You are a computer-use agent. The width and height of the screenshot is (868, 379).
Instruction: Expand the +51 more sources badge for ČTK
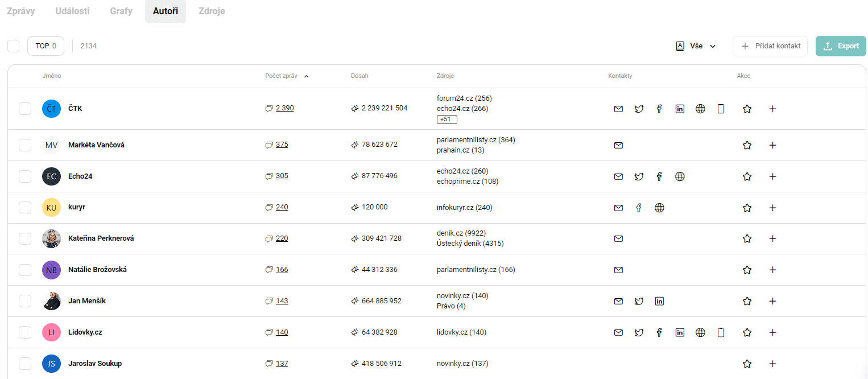[x=447, y=120]
